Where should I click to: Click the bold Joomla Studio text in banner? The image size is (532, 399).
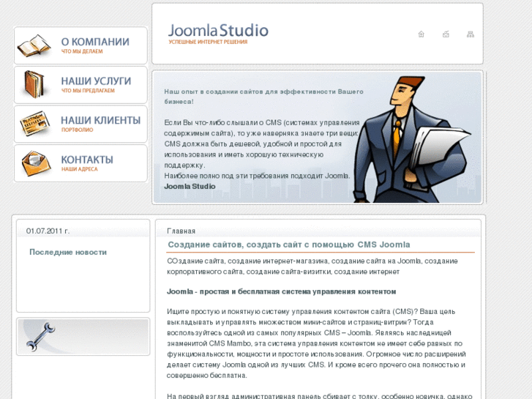pyautogui.click(x=190, y=186)
